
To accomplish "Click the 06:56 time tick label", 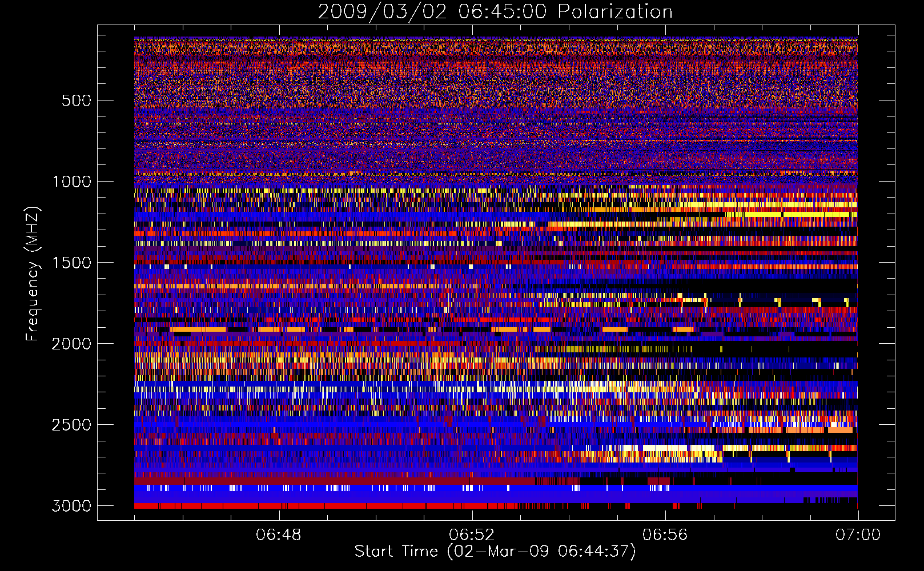I will 665,535.
